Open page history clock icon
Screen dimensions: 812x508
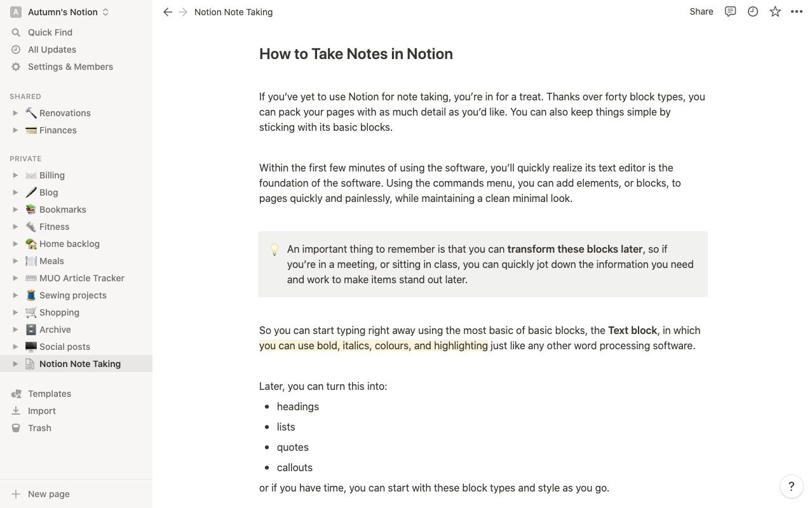(753, 11)
